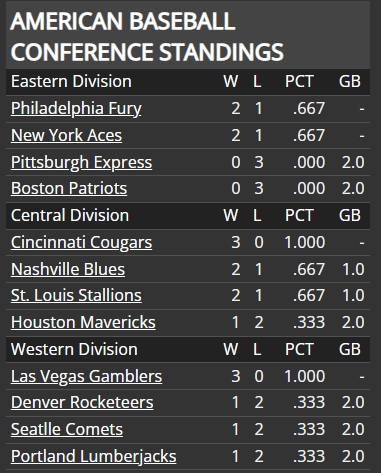Screen dimensions: 381x473
Task: Click the GB column header in Central Division
Action: (350, 215)
